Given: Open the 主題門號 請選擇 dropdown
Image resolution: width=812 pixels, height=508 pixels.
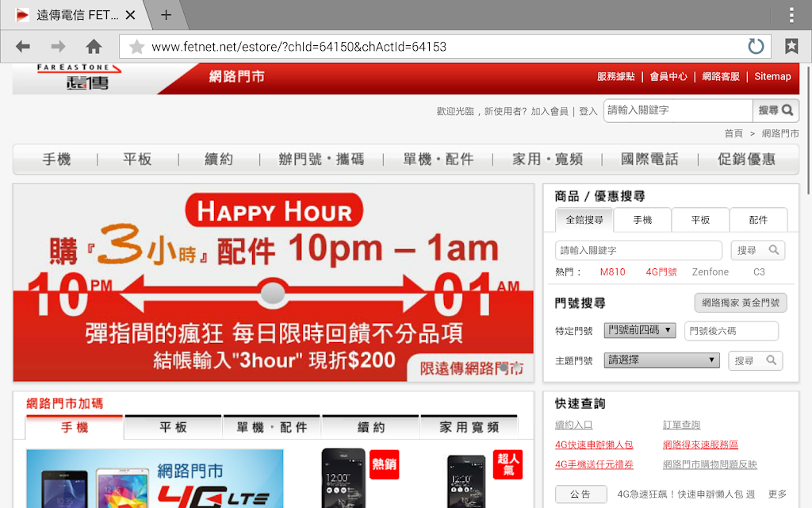Looking at the screenshot, I should [662, 360].
